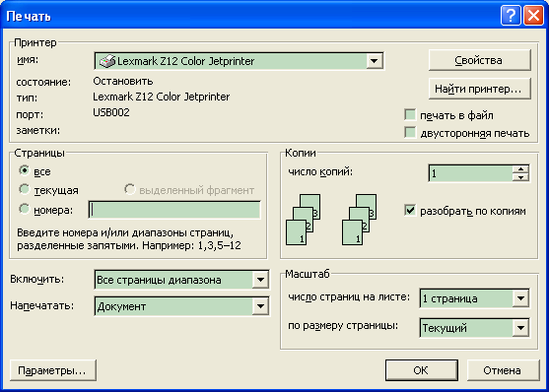Enable двусторонняя печать checkbox
Viewport: 549px width, 392px height.
click(x=410, y=133)
